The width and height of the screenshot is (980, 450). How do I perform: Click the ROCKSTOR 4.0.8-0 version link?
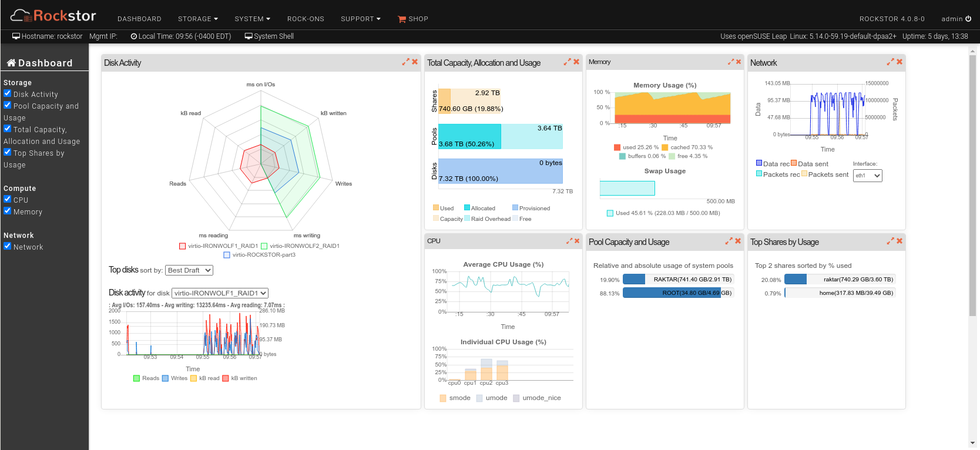point(892,19)
